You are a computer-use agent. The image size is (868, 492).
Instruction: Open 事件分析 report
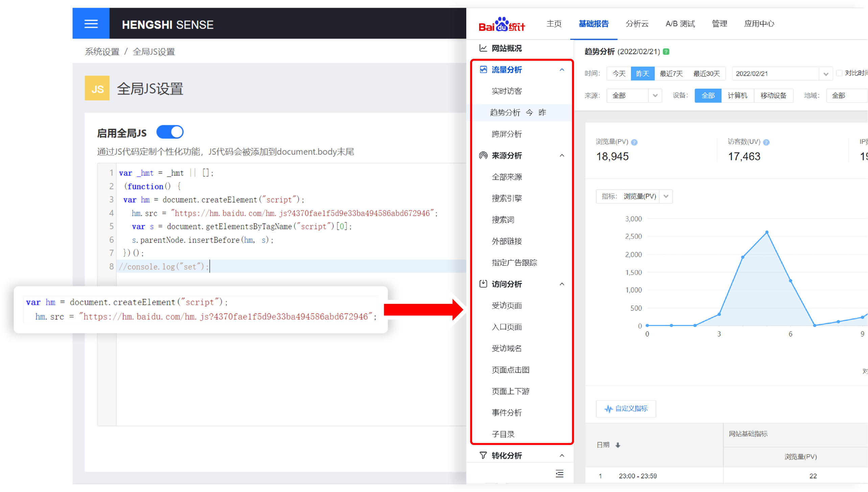(506, 412)
